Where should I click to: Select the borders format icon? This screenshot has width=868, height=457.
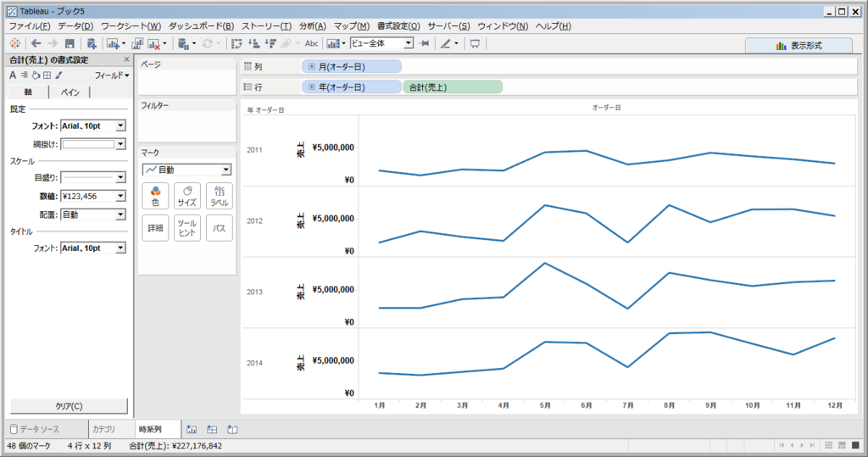(47, 75)
